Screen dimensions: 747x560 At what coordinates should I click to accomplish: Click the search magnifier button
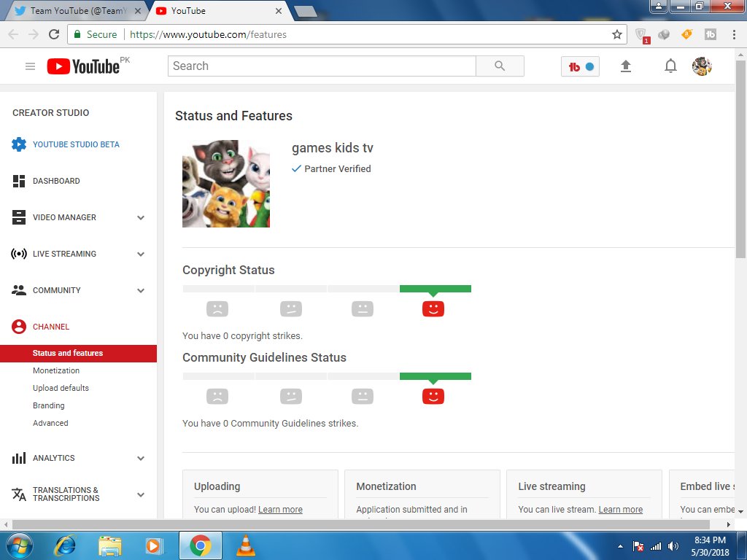coord(500,66)
